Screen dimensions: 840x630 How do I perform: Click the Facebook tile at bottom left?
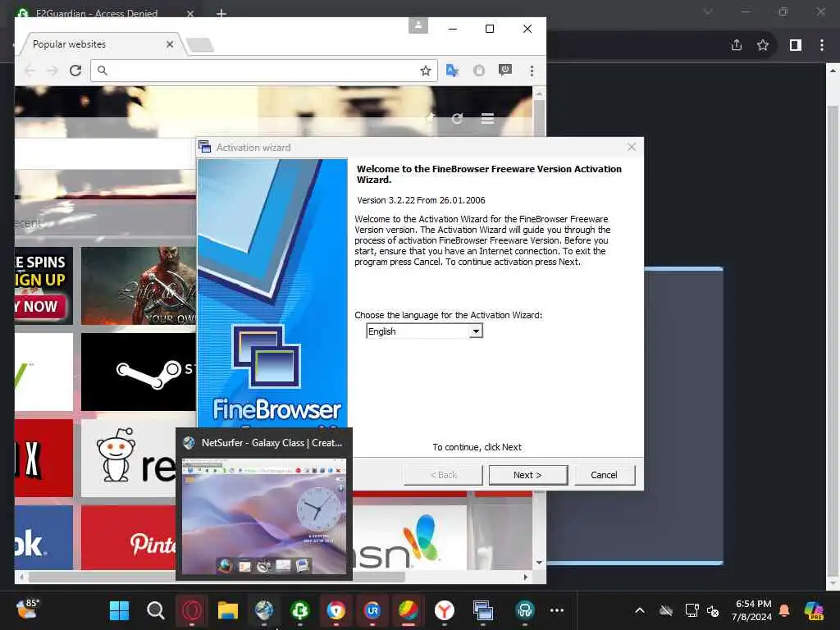click(x=44, y=538)
